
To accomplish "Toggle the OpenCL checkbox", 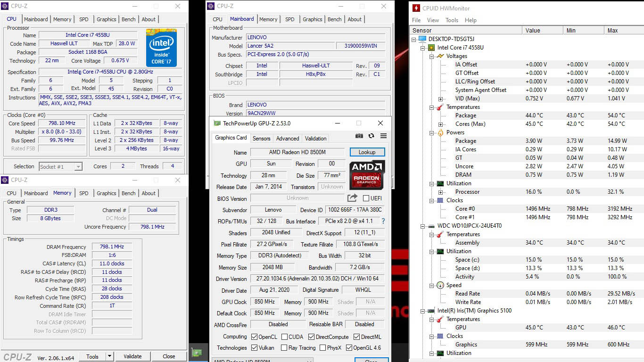I will click(x=255, y=337).
